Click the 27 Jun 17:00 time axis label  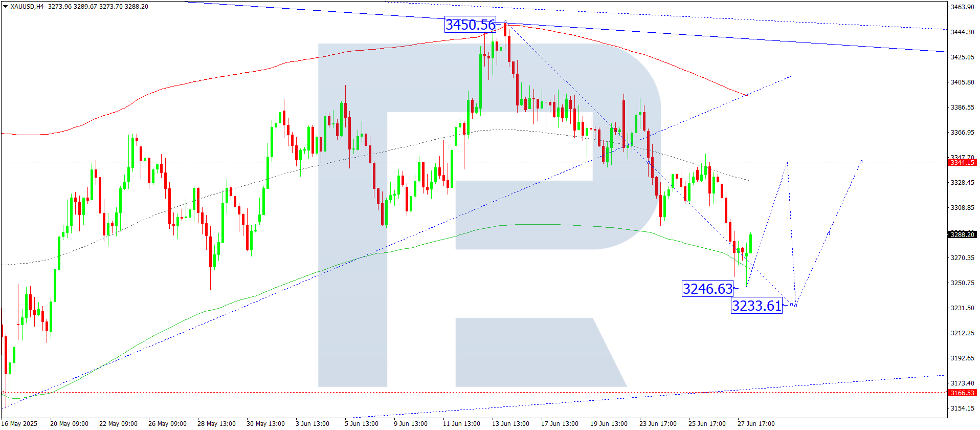click(x=756, y=423)
